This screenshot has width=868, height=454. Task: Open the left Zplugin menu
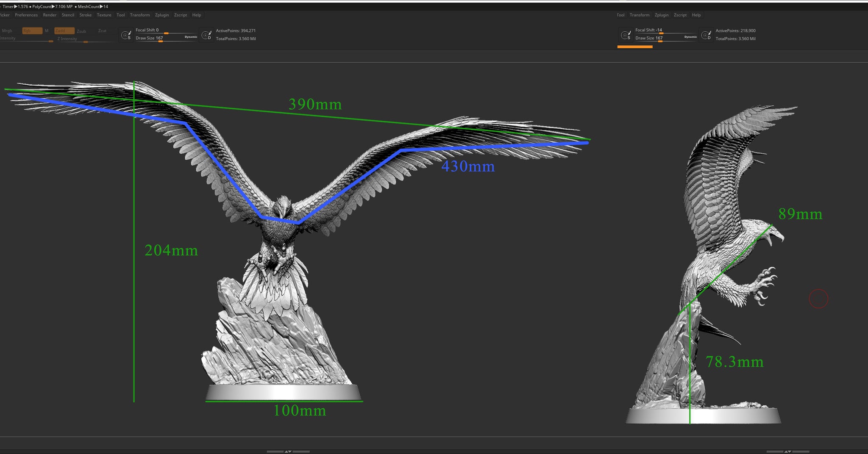pyautogui.click(x=162, y=15)
